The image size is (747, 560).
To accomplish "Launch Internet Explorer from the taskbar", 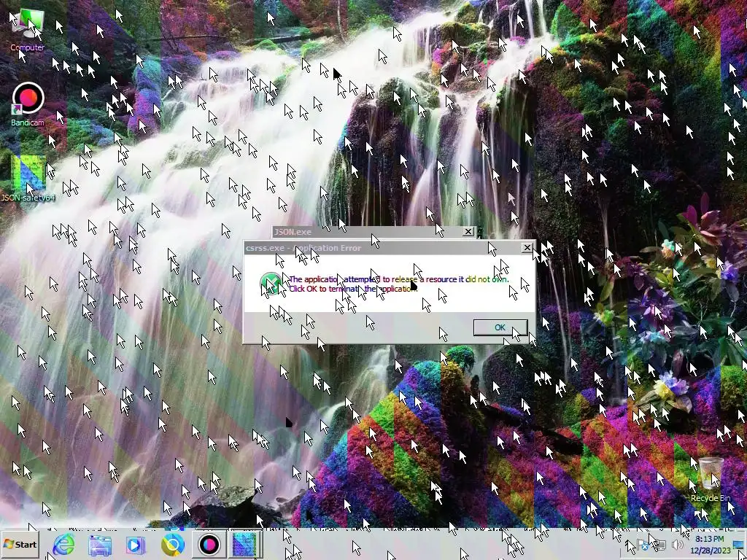I will click(64, 544).
